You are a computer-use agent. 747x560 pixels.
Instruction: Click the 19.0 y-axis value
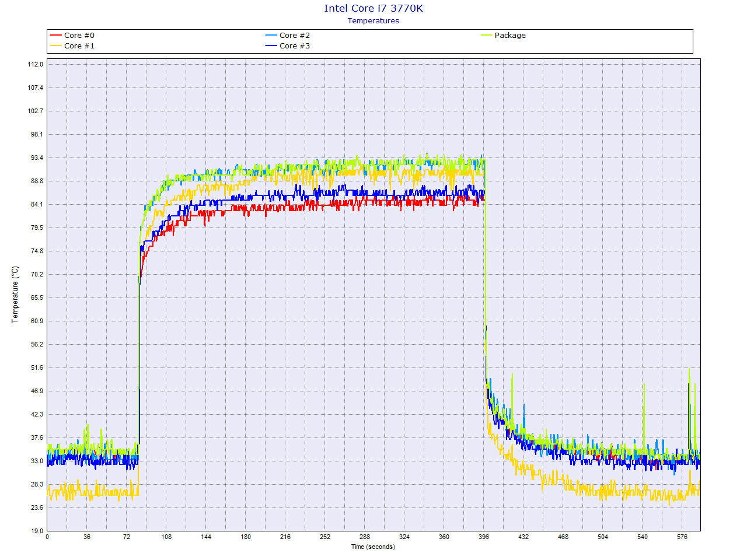(x=37, y=531)
